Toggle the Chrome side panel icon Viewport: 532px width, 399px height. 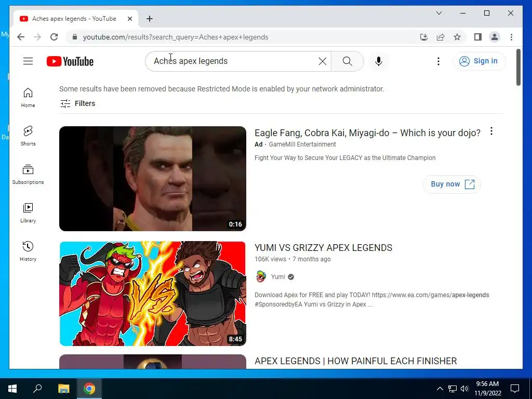[x=478, y=37]
